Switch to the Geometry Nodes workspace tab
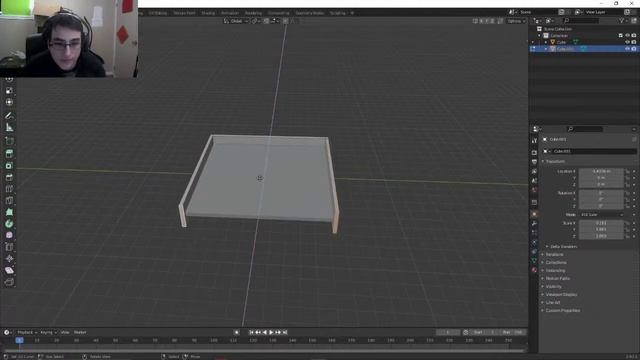Screen dimensions: 640x360 coord(310,13)
